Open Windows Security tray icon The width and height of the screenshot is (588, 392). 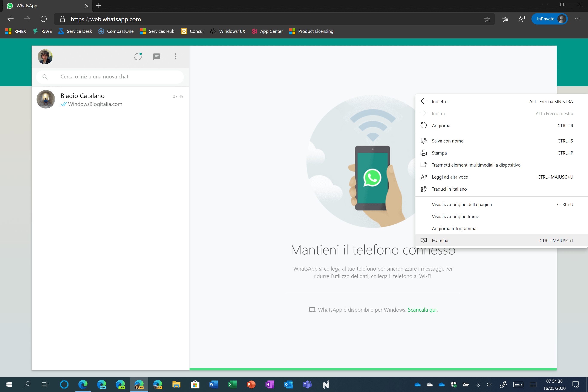point(453,385)
